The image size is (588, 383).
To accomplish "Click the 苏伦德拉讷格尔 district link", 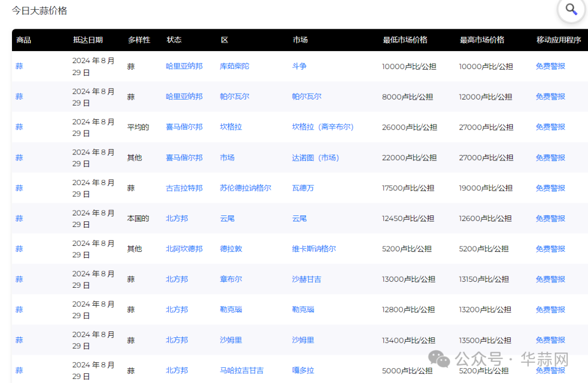I will (246, 188).
